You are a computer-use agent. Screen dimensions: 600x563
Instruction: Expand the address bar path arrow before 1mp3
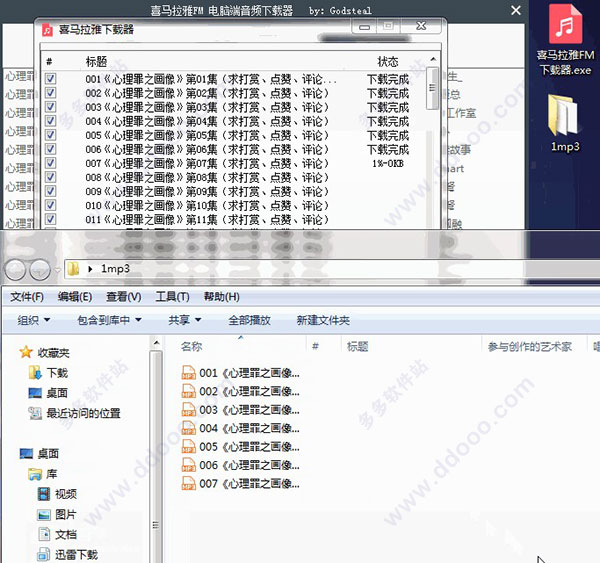pos(90,269)
